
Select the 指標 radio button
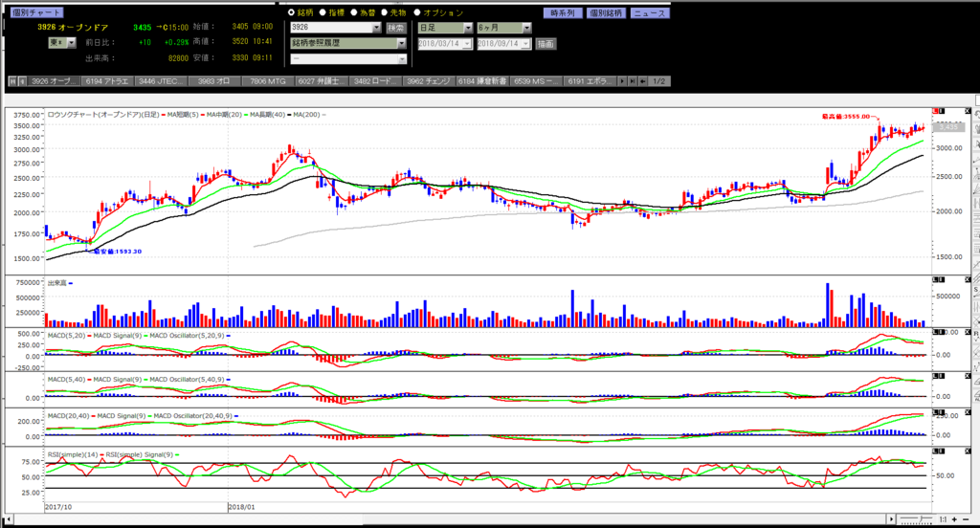click(323, 12)
